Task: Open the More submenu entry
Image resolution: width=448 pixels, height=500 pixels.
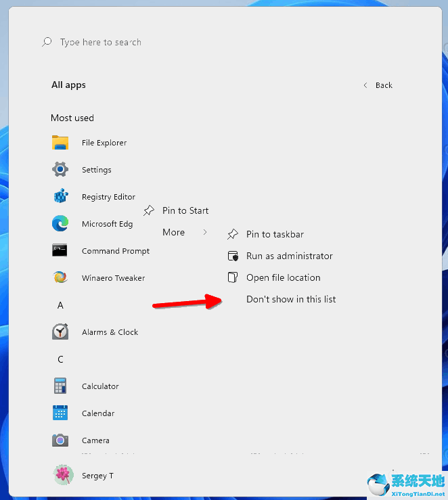Action: (173, 232)
